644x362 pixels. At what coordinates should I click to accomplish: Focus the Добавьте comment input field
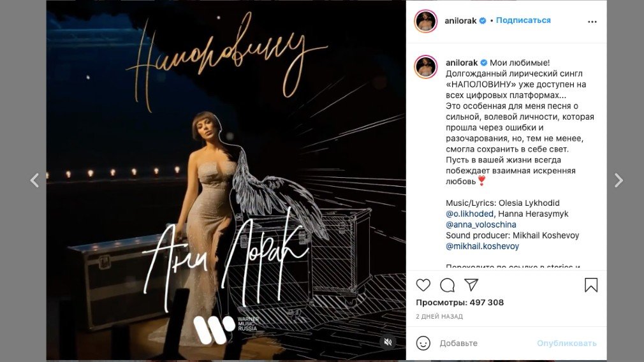click(x=485, y=343)
